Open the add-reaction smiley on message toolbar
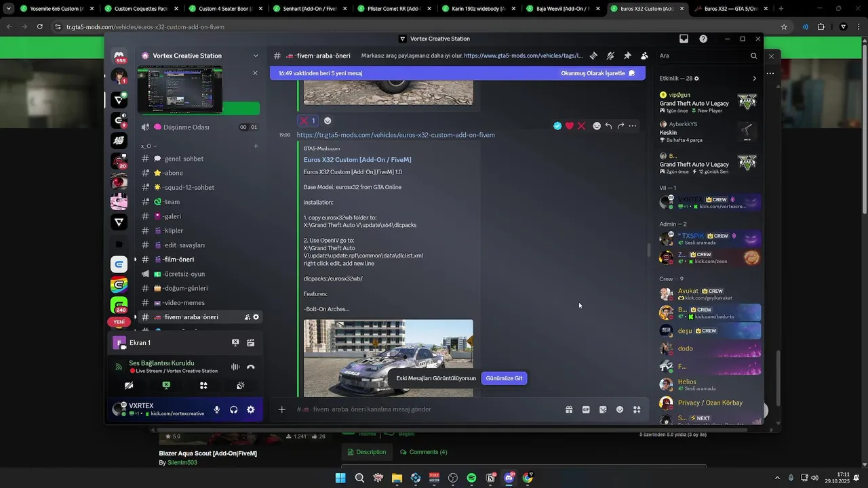The image size is (868, 488). pyautogui.click(x=597, y=126)
